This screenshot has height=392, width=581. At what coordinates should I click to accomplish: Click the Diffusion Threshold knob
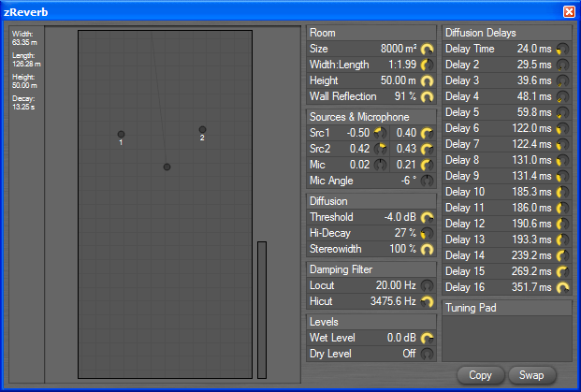click(x=428, y=217)
